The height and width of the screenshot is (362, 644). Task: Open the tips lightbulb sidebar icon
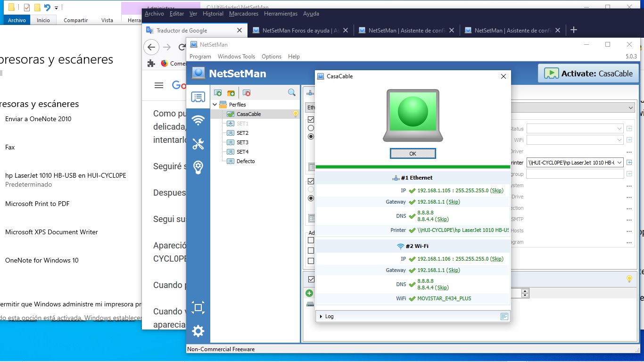coord(198,167)
